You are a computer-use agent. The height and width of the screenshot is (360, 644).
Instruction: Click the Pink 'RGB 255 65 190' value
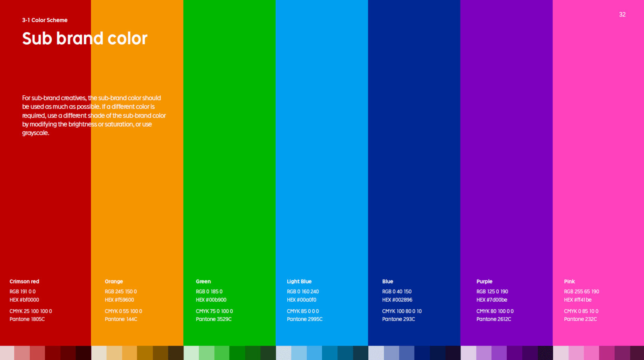click(581, 292)
